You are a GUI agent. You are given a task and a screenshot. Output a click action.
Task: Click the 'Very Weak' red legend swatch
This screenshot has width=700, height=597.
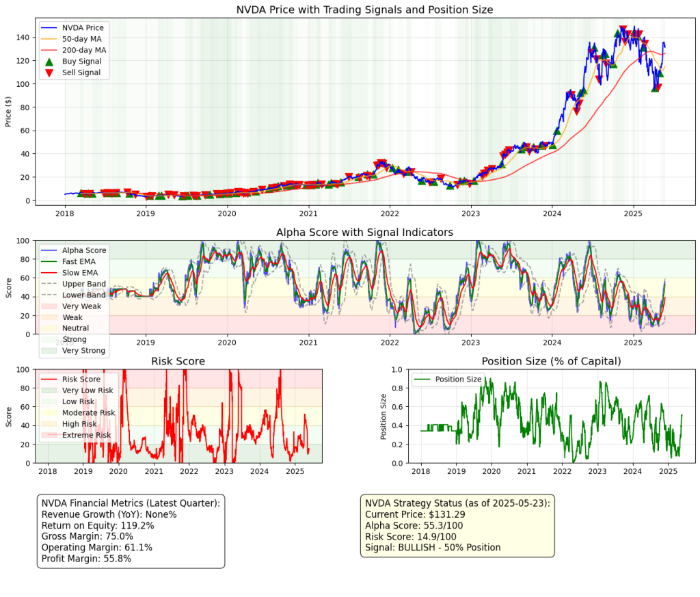(49, 306)
